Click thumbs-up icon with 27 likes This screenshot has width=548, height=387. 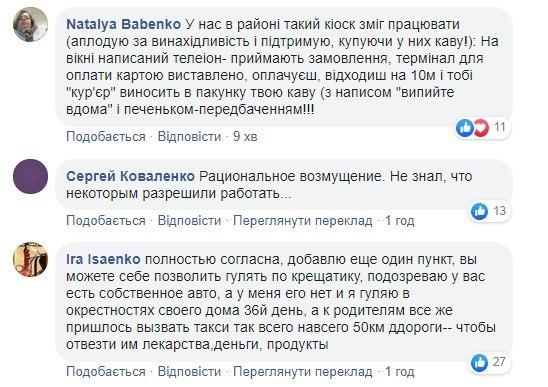click(x=480, y=362)
